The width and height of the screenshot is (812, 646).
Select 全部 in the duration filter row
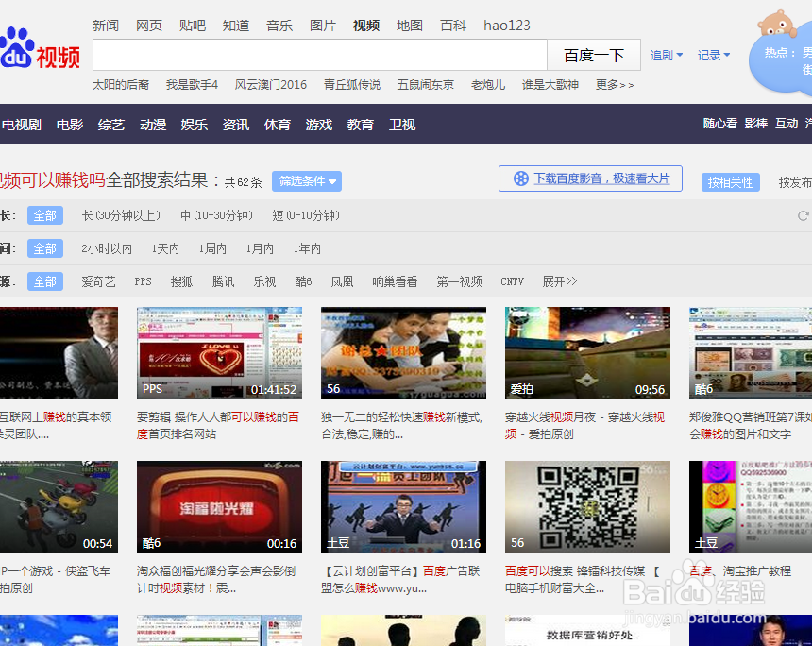pos(45,215)
